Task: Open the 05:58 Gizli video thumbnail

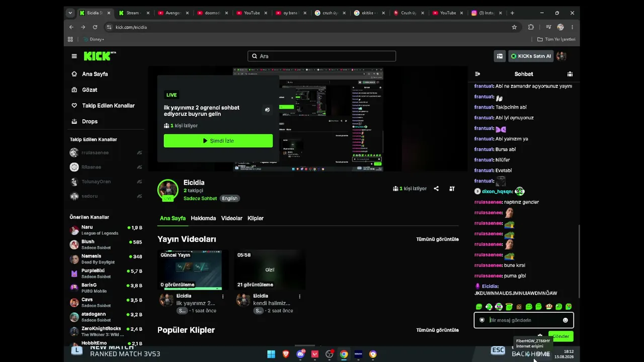Action: (x=270, y=269)
